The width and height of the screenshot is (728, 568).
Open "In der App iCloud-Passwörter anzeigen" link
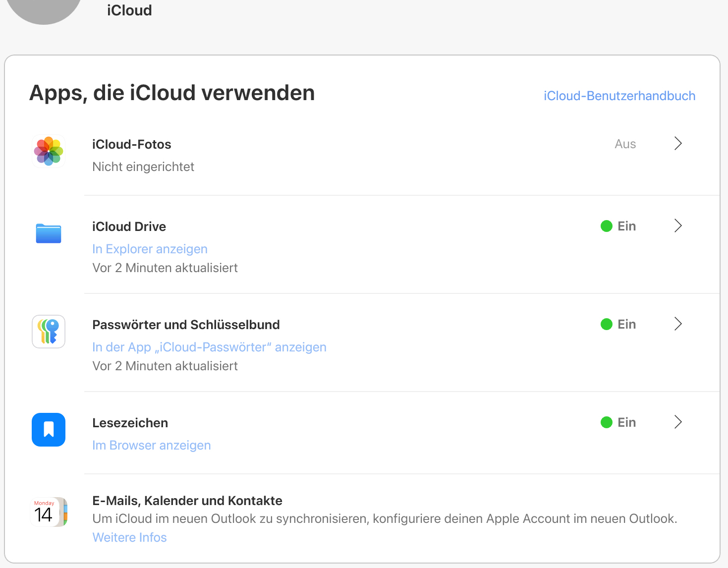pyautogui.click(x=209, y=347)
